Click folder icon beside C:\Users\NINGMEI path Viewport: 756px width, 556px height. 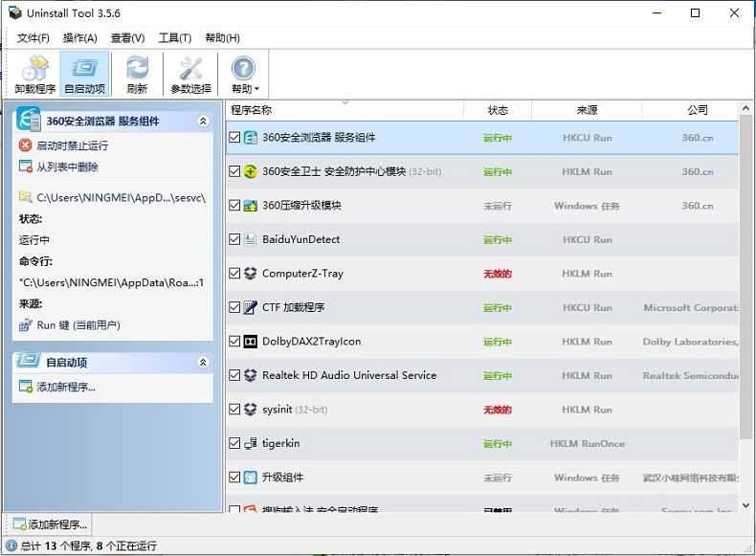coord(25,197)
